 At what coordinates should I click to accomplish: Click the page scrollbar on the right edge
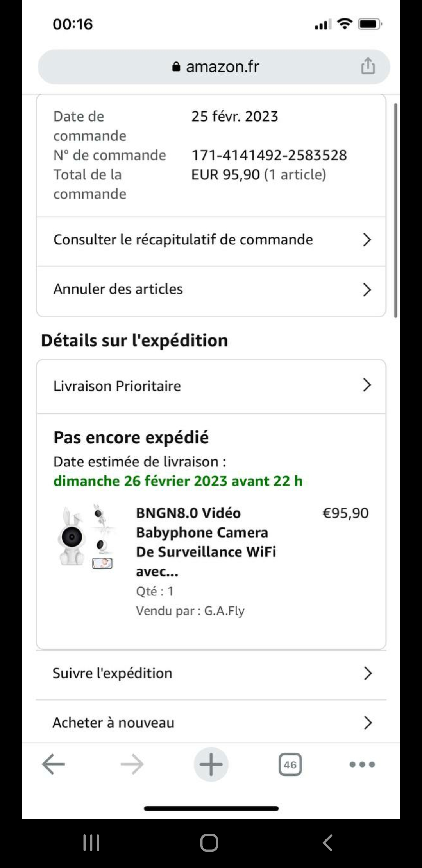pos(396,211)
